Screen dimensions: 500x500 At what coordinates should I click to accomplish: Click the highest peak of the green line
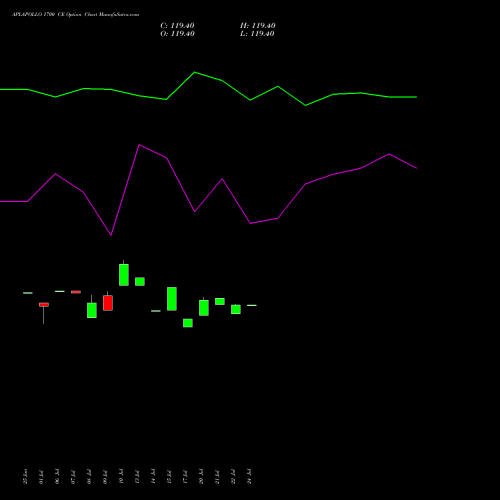pyautogui.click(x=195, y=72)
